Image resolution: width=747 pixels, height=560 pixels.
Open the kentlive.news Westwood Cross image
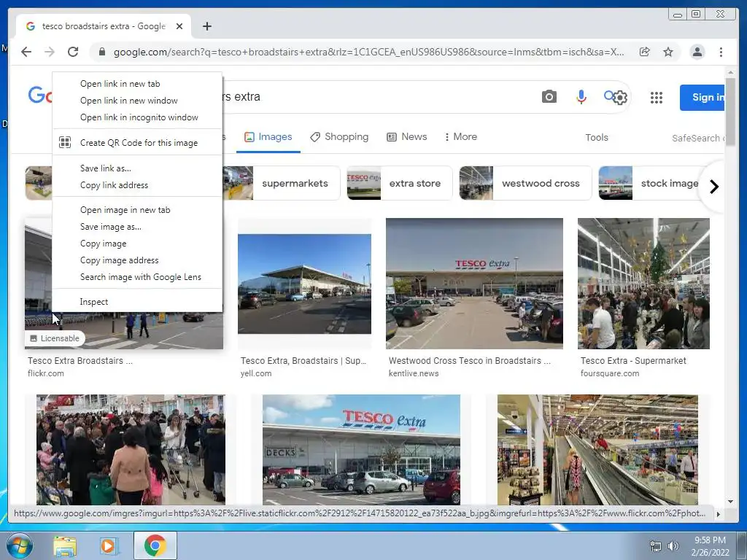coord(474,284)
